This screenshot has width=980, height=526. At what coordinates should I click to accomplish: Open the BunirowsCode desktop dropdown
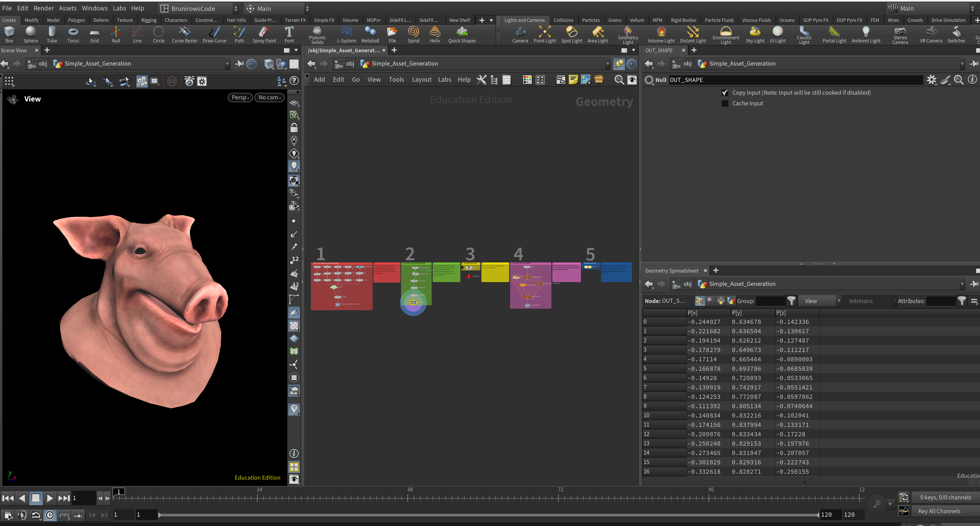point(199,8)
